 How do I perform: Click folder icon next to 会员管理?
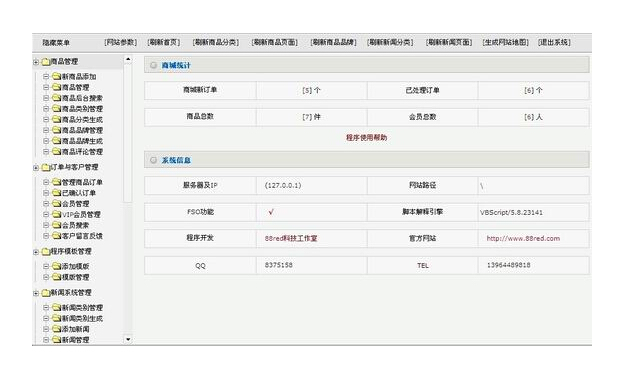click(56, 204)
